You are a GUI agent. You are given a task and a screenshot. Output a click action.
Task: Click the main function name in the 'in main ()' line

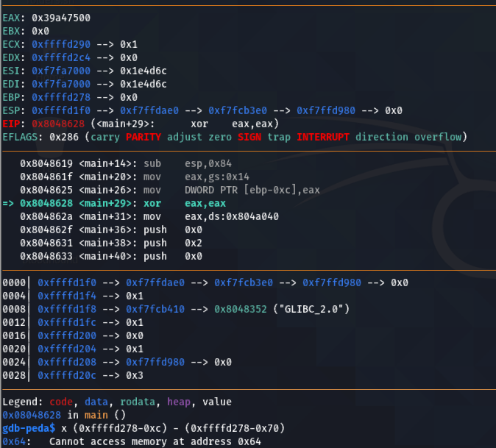pos(96,415)
